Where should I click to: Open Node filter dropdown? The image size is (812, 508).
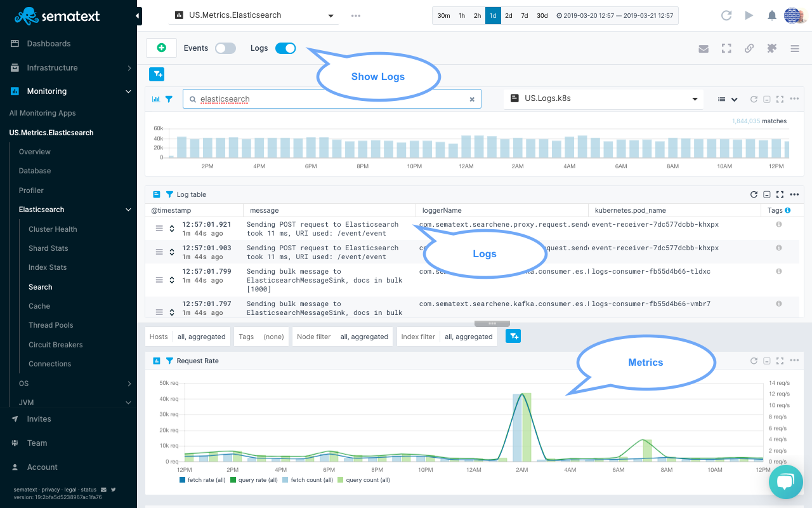tap(342, 337)
